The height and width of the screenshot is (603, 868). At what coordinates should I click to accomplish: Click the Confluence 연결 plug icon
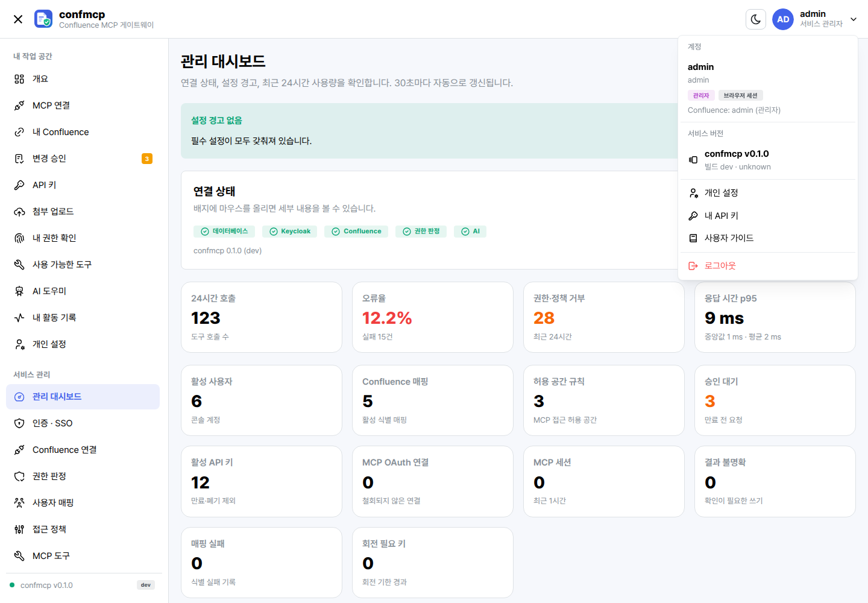[19, 450]
